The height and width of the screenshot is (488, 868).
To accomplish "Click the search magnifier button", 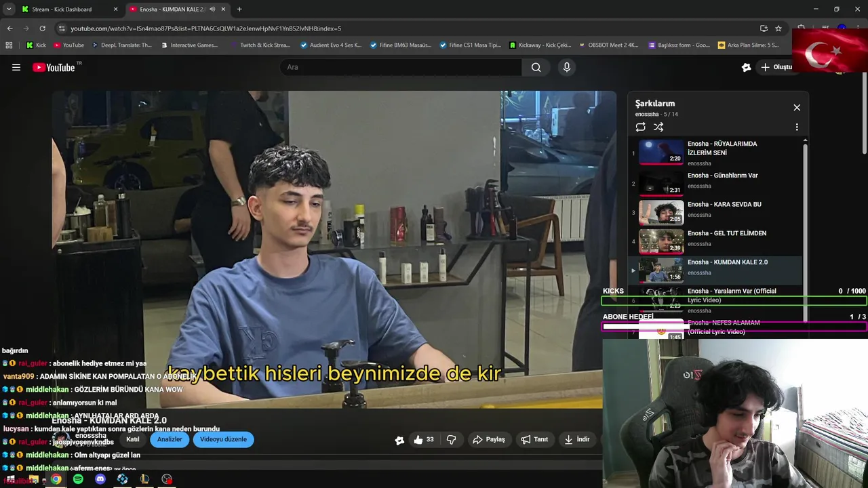I will (536, 67).
